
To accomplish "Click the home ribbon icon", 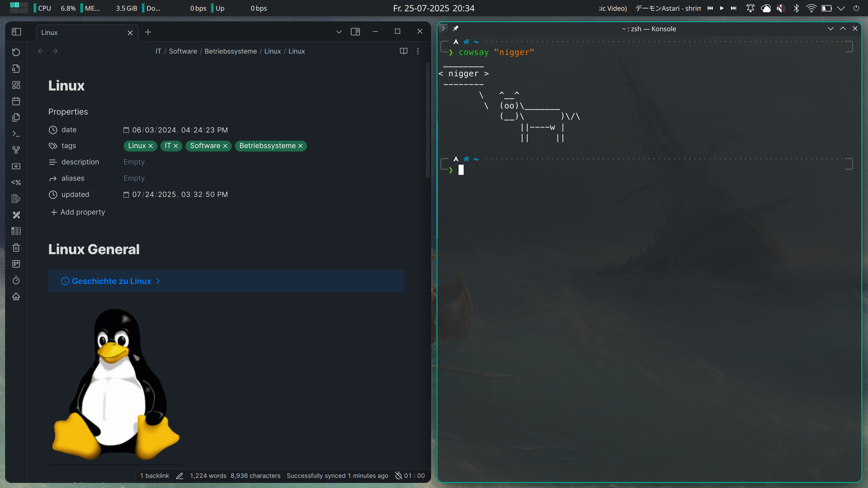I will click(x=16, y=297).
